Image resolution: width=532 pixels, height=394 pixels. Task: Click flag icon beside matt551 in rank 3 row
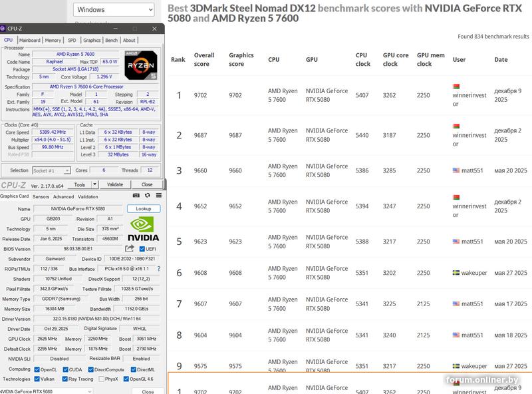(456, 170)
